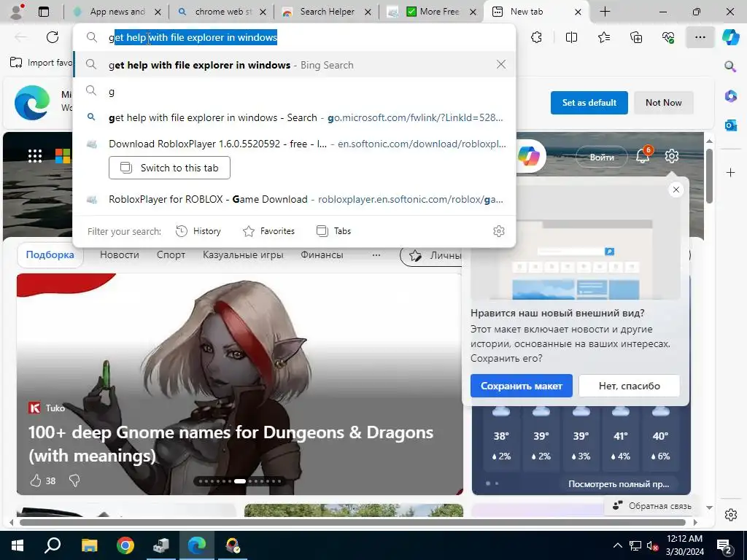
Task: Open taskbar Search magnifier
Action: click(53, 545)
